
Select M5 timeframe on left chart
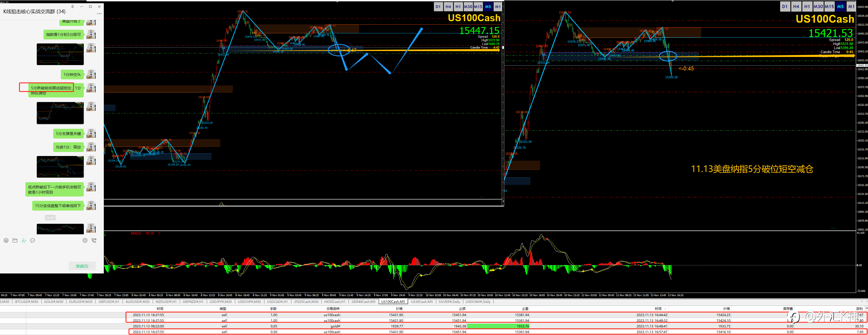[x=488, y=6]
